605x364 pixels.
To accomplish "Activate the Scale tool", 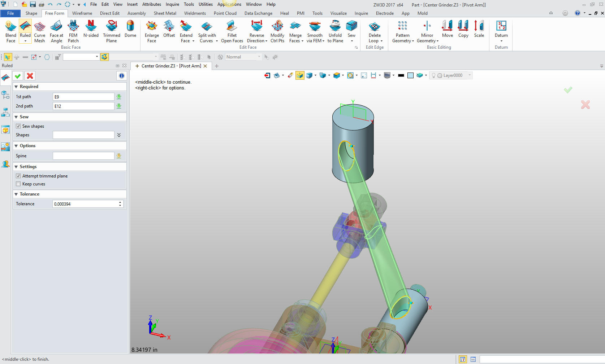I will pos(479,29).
